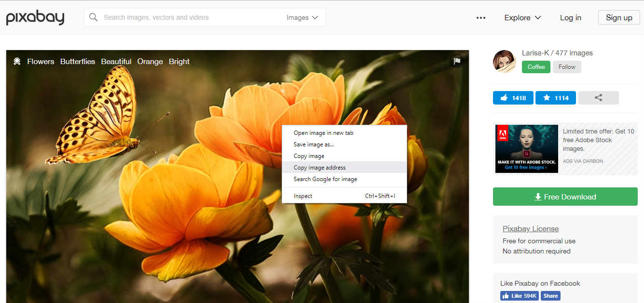Click Larisa-K's profile avatar
The image size is (644, 303).
click(505, 61)
